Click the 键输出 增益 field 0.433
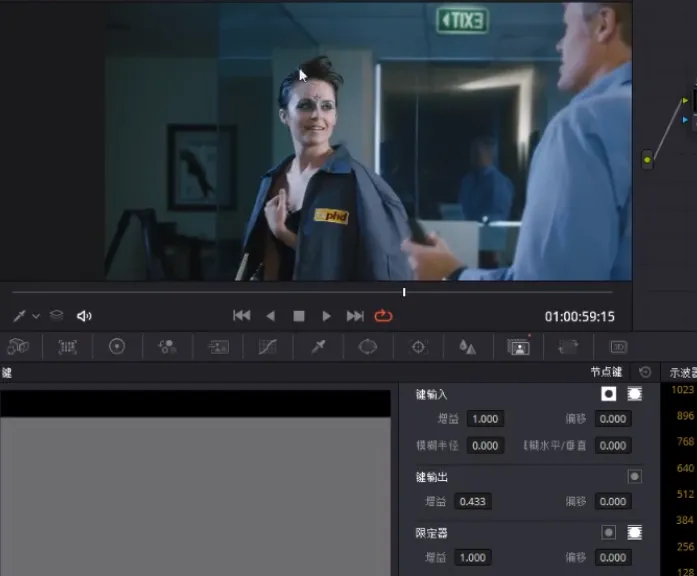 tap(473, 501)
